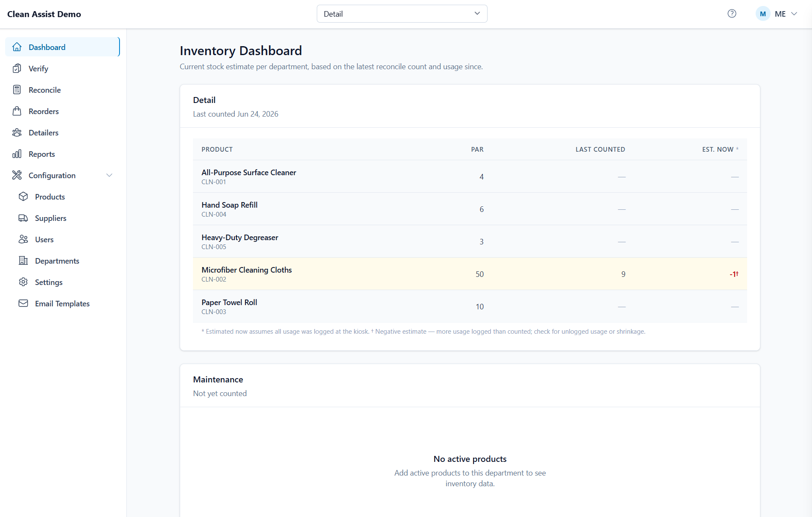
Task: Click the Users icon in sidebar
Action: 23,239
